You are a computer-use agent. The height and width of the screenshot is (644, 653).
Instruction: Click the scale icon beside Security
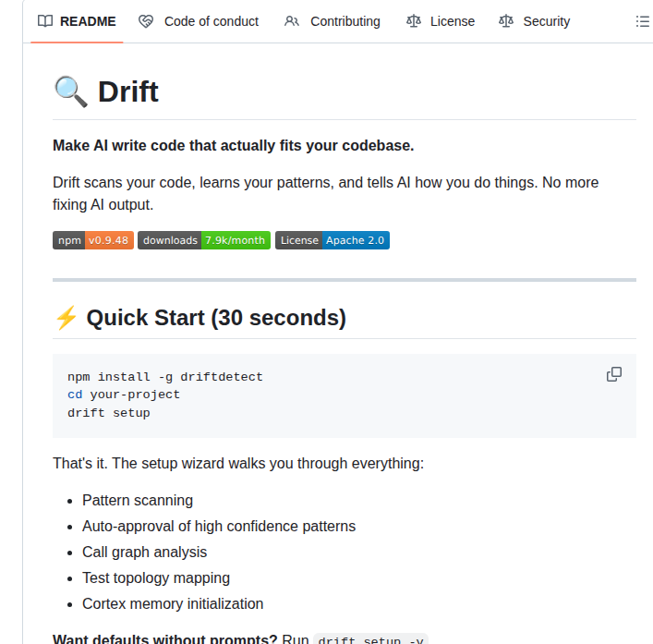click(506, 21)
